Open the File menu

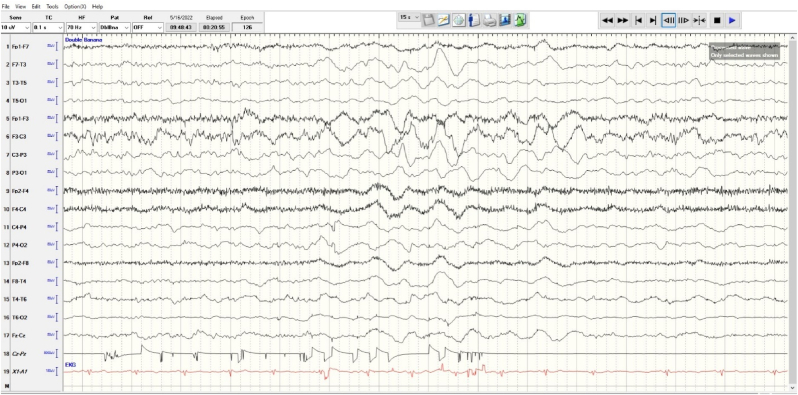click(6, 7)
